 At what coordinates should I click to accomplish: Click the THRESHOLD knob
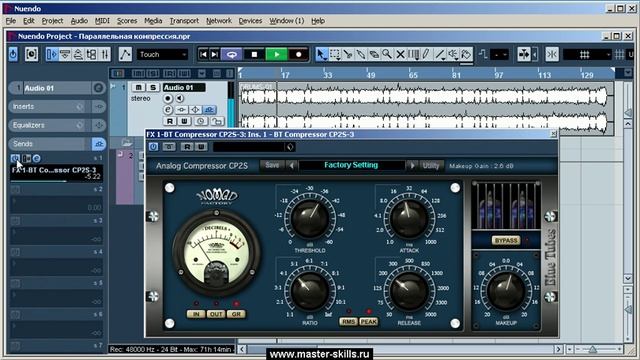coord(309,218)
